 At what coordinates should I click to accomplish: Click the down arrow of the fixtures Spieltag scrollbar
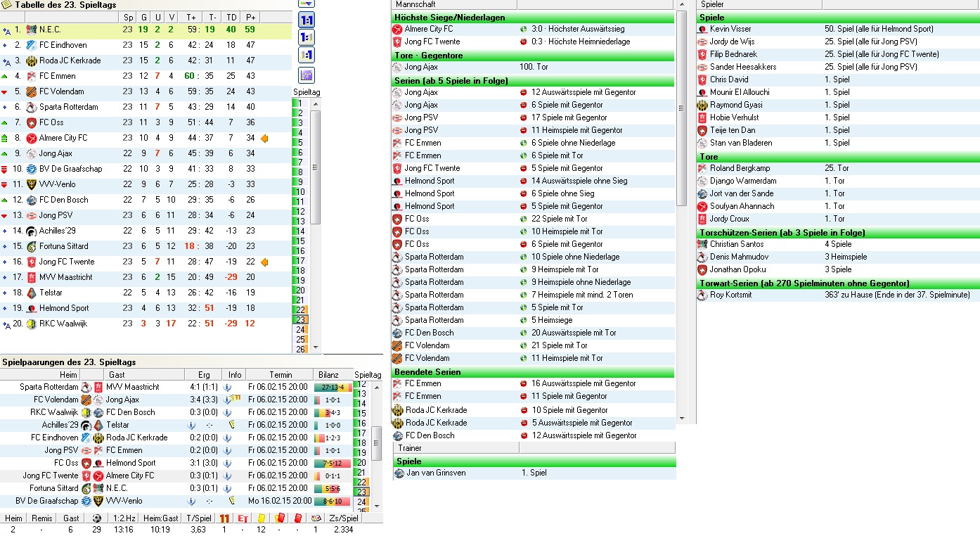[377, 506]
